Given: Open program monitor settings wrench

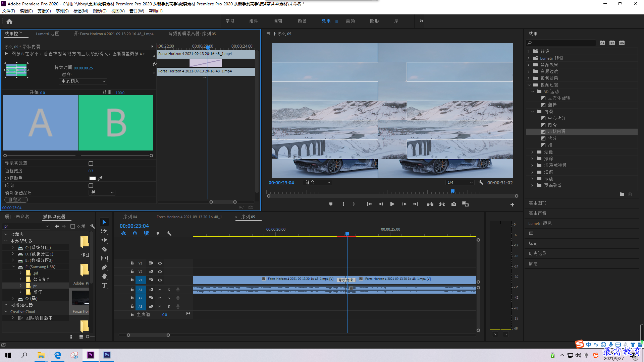Looking at the screenshot, I should pos(481,182).
